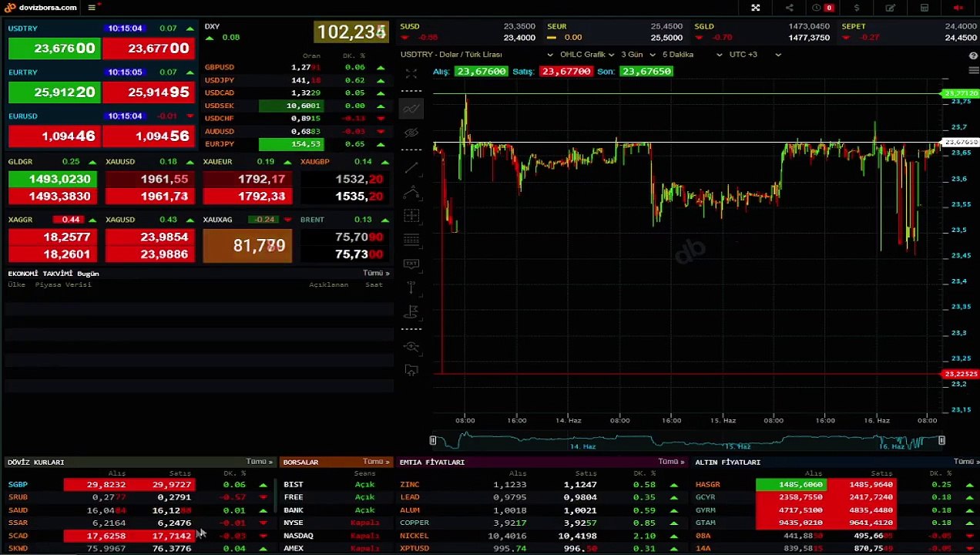The image size is (980, 555).
Task: Click the chart navigator overview strip
Action: 687,441
